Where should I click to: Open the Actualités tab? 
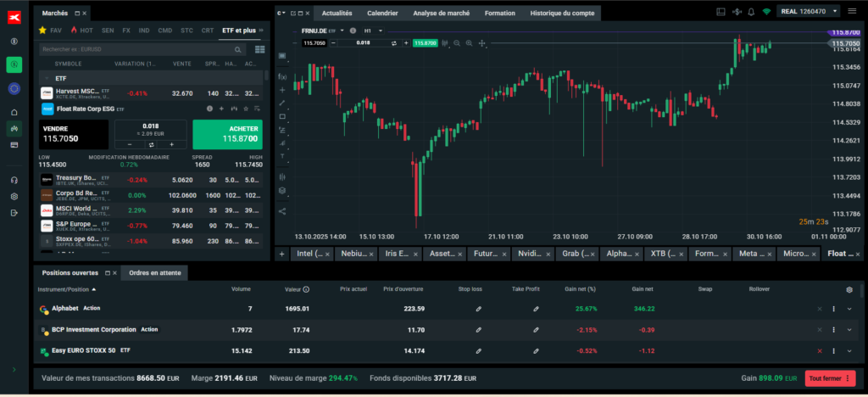pos(337,14)
